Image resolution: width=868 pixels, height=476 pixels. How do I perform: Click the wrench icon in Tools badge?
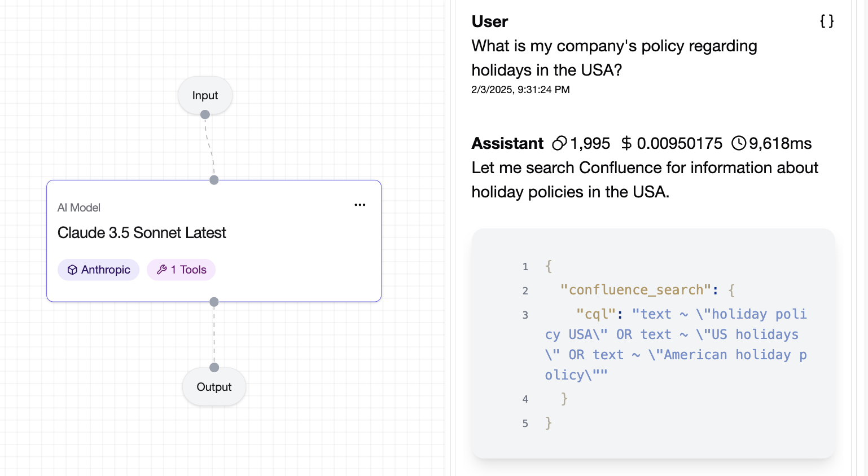tap(161, 270)
